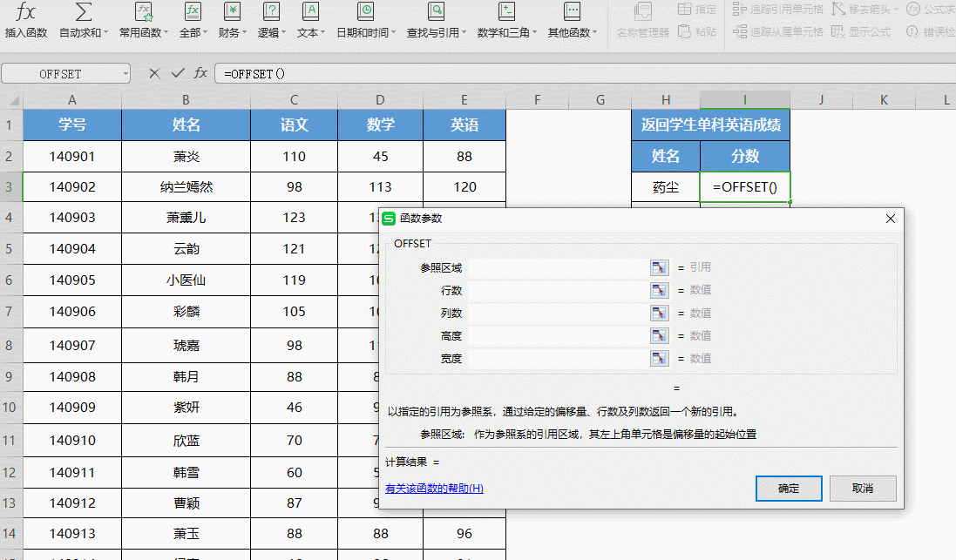Screen dimensions: 956x560
Task: Select the cell containing 纳兰嫣然
Action: (186, 187)
